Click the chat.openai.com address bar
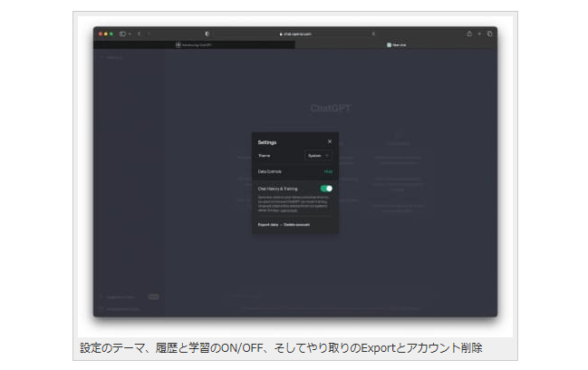The width and height of the screenshot is (588, 370). click(x=294, y=34)
